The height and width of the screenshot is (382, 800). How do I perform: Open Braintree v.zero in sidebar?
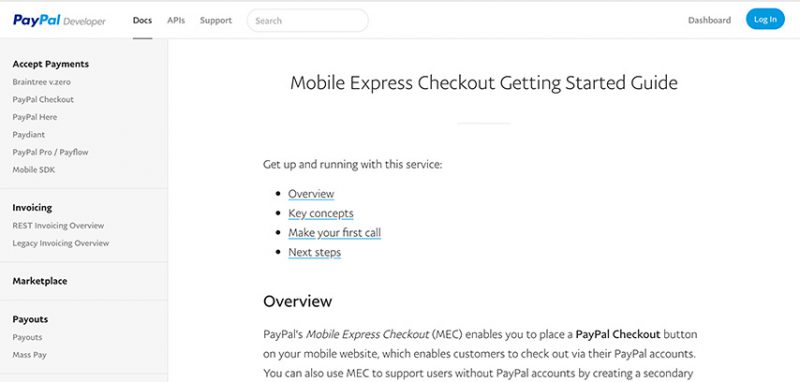pyautogui.click(x=42, y=82)
